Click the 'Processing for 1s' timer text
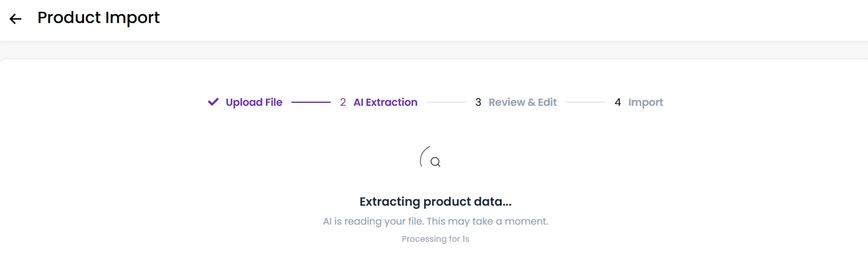 tap(435, 239)
